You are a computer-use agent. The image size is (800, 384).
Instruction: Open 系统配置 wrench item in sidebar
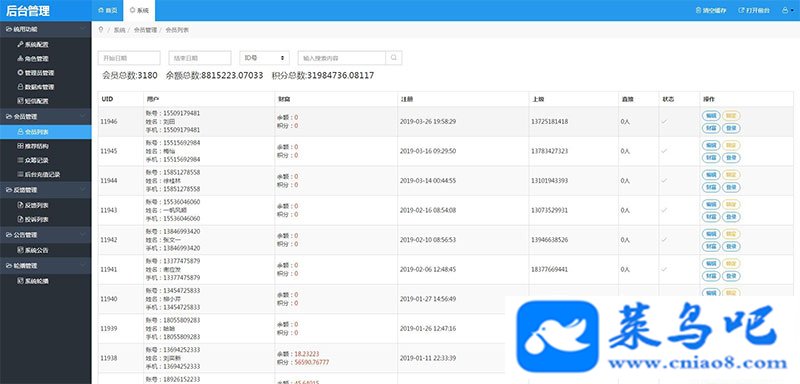33,44
